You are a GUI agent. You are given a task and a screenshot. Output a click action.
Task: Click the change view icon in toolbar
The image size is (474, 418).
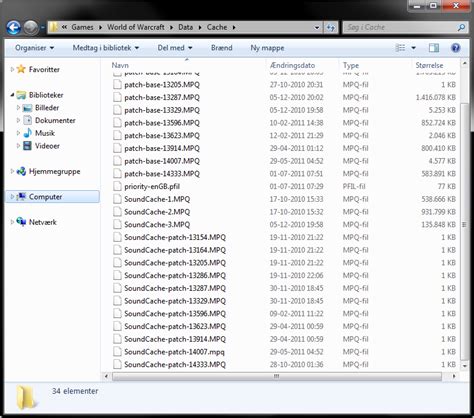(x=400, y=48)
